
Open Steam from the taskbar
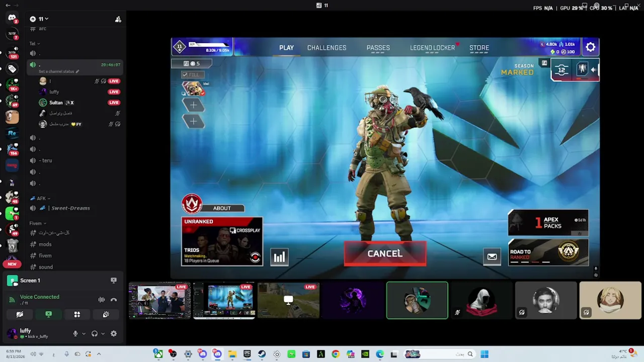point(262,354)
